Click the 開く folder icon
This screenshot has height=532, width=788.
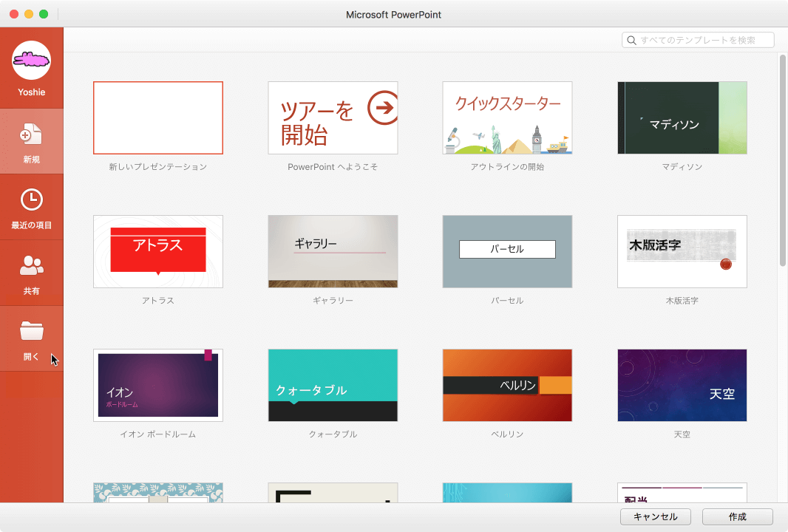coord(32,330)
